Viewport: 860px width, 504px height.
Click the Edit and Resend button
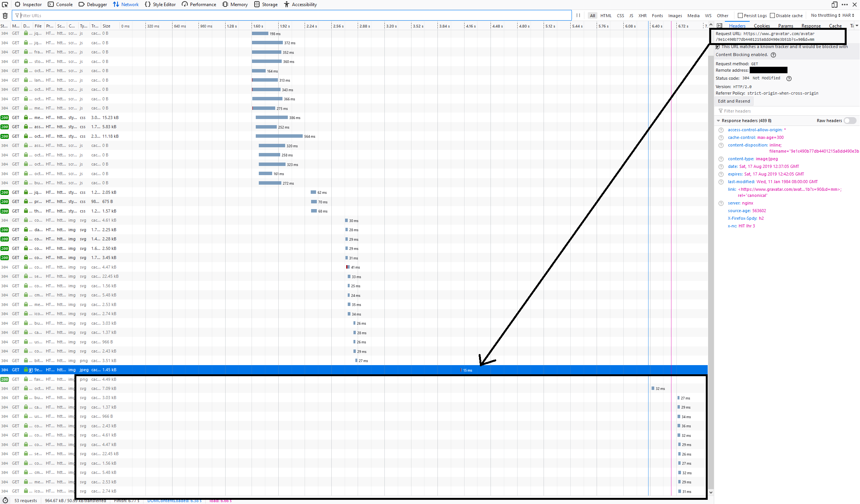coord(734,101)
